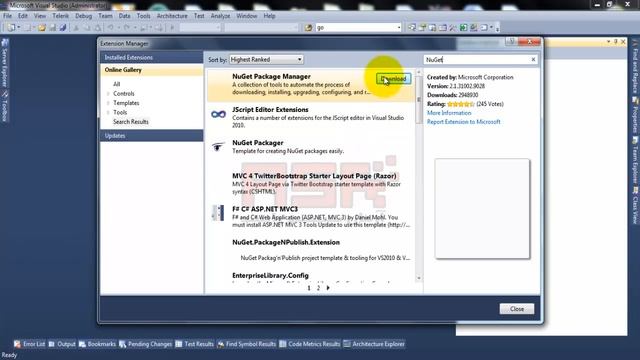
Task: Select MVC 4 TwitterBootstrap Starter Layout result
Action: (310, 184)
